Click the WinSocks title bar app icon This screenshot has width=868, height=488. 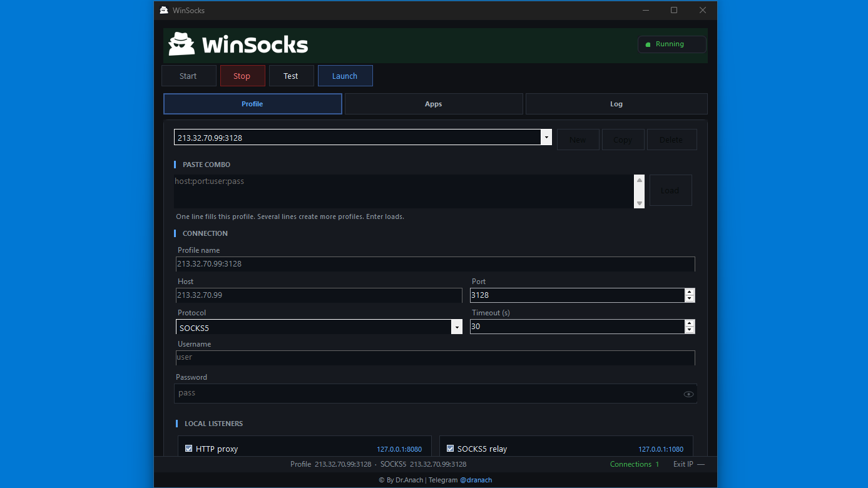[x=164, y=10]
